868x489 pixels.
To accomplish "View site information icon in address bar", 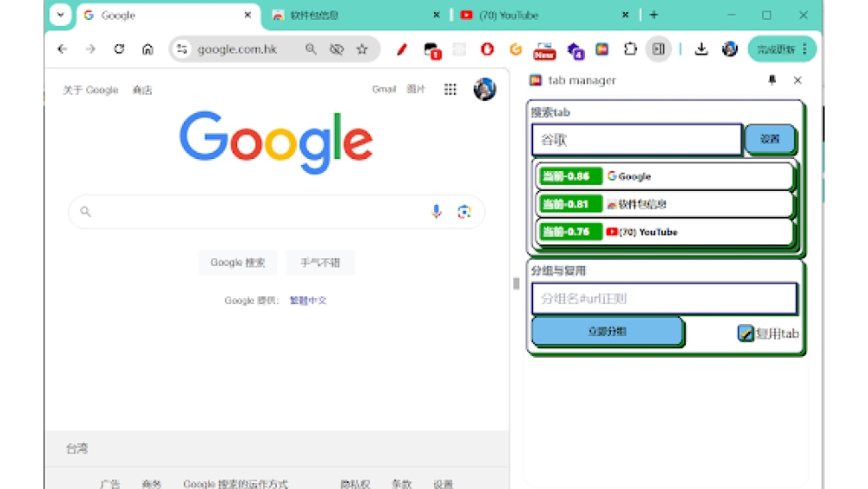I will click(x=182, y=50).
